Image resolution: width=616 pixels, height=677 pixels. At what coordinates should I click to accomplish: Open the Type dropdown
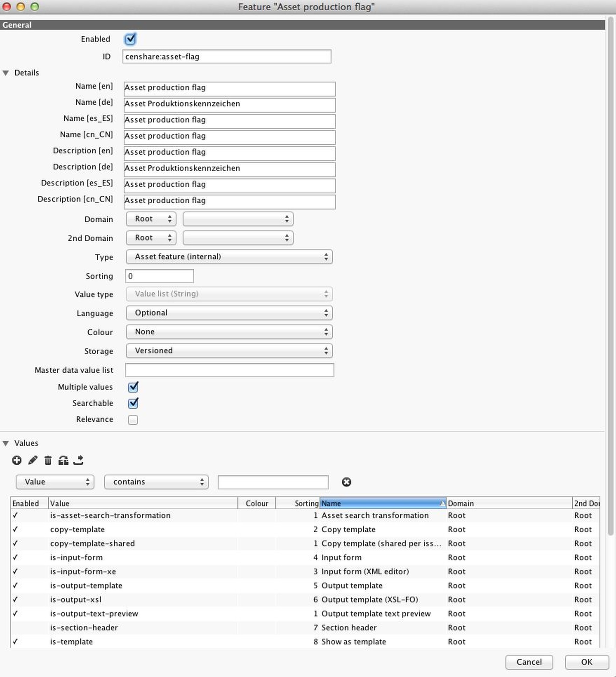click(x=229, y=257)
